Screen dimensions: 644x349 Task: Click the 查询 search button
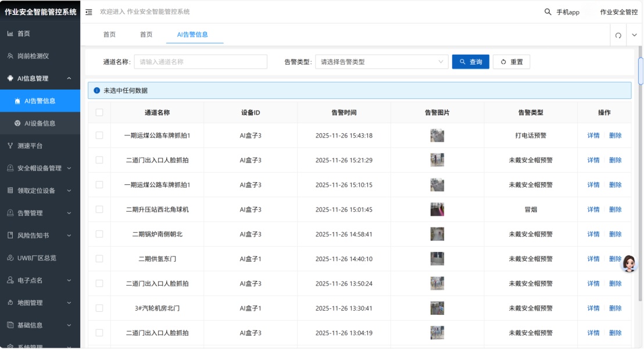pos(470,62)
